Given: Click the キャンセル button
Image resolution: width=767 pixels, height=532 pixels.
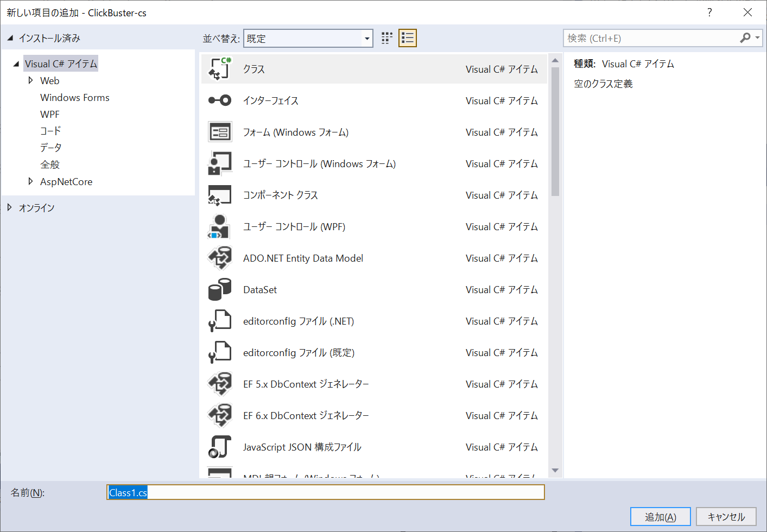Looking at the screenshot, I should click(x=726, y=517).
